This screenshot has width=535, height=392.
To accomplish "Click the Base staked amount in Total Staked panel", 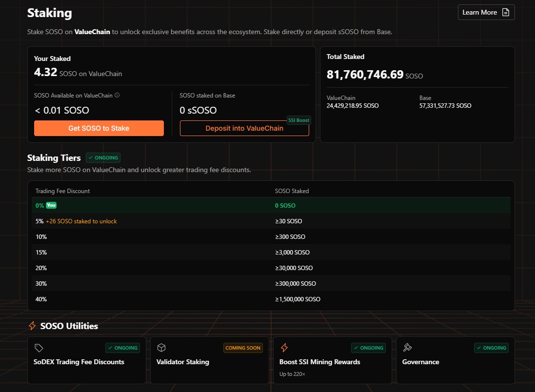I will 445,105.
